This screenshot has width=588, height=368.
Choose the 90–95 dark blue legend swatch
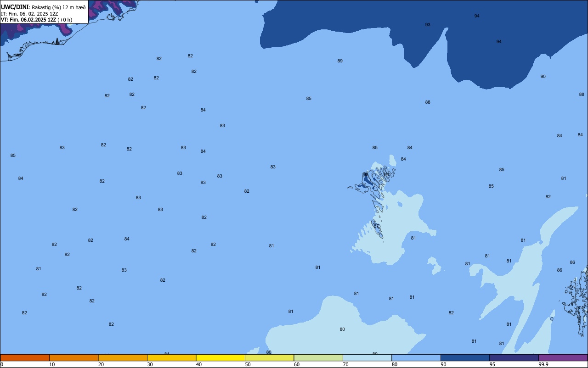(x=465, y=357)
